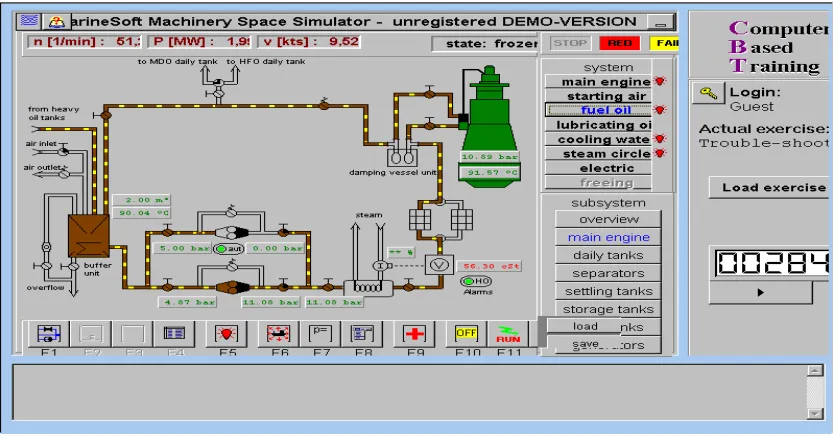Select the right fuel filter grid

(461, 219)
